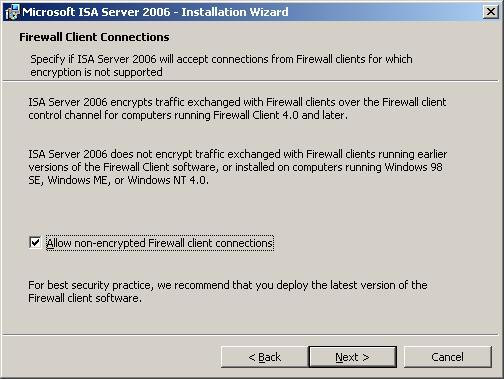Click the 'Firewall client software.' closing line
The image size is (504, 379).
(85, 298)
